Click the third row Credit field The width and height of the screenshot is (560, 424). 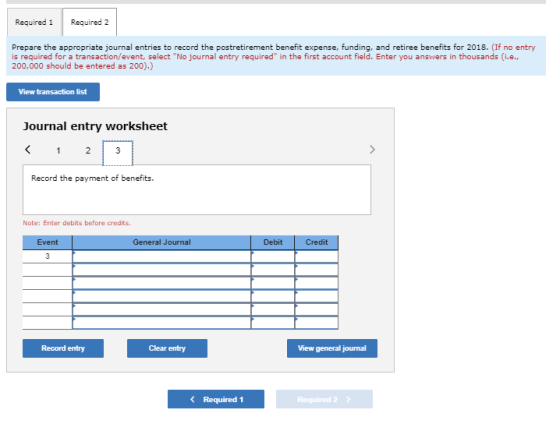(x=316, y=283)
